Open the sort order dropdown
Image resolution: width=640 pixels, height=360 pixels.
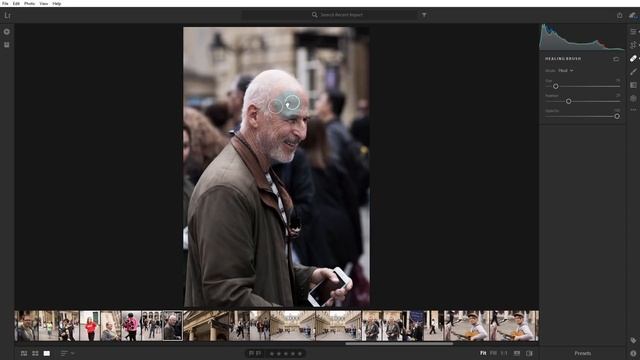coord(67,353)
